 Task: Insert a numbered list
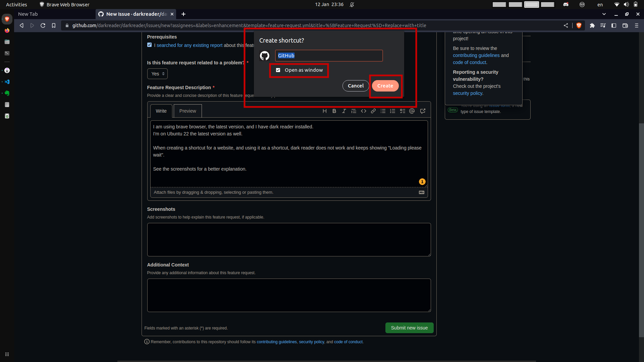click(x=392, y=111)
